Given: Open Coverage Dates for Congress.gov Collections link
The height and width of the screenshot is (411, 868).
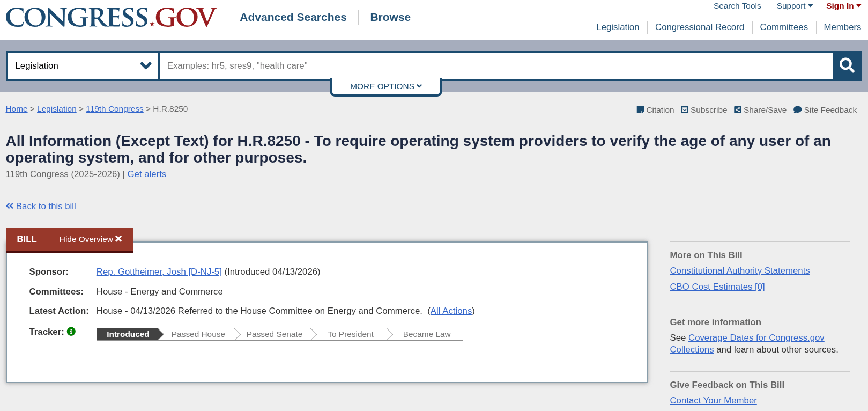Looking at the screenshot, I should pos(747,343).
